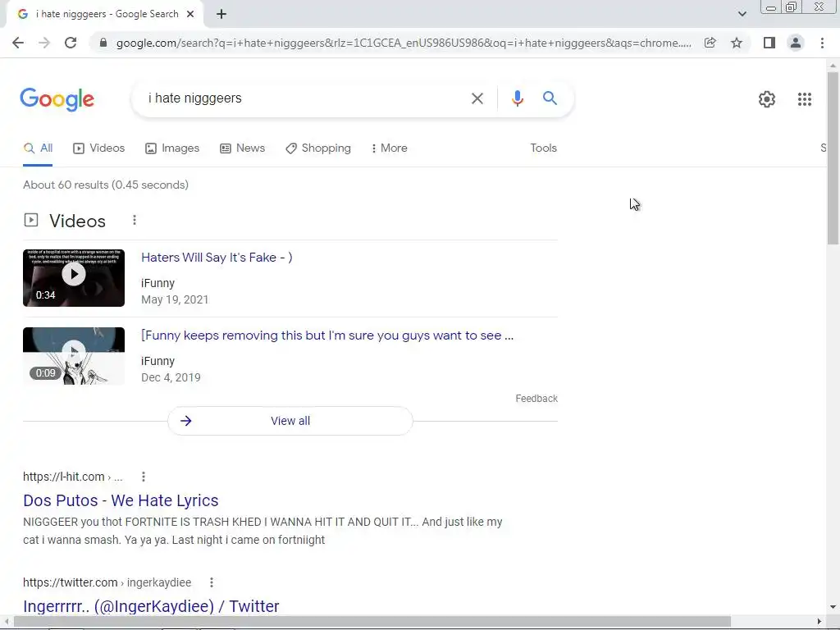840x630 pixels.
Task: Click iFunny source under Haters video
Action: tap(158, 283)
